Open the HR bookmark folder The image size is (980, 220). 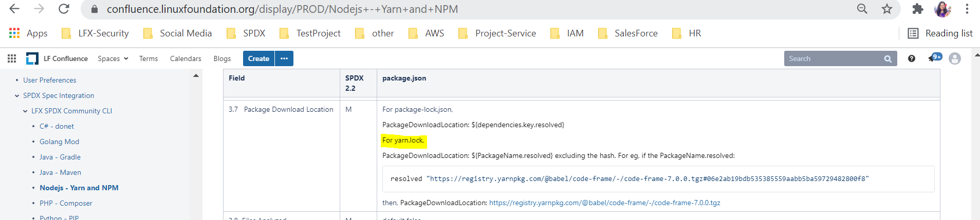tap(687, 33)
